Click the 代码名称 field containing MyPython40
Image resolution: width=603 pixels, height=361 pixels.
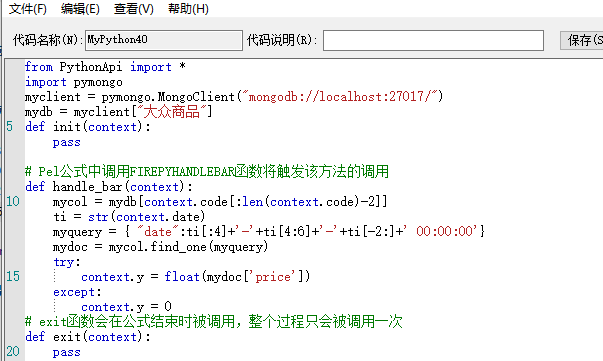(164, 40)
